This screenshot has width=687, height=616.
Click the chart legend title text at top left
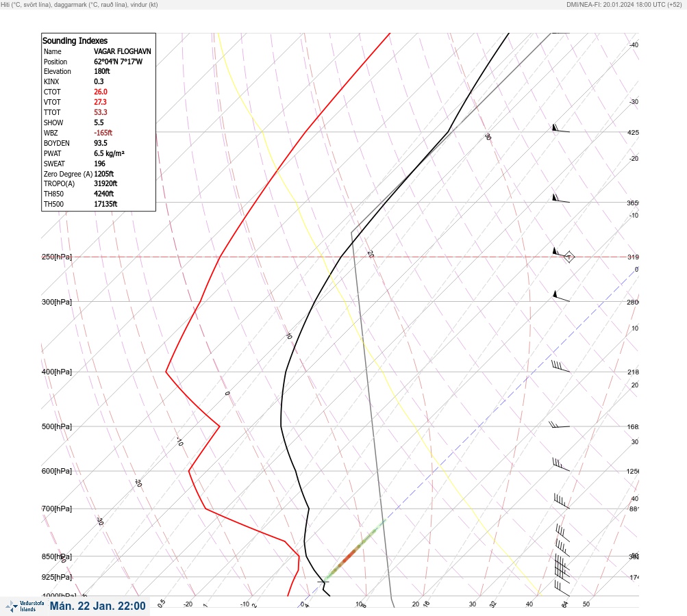pos(79,5)
